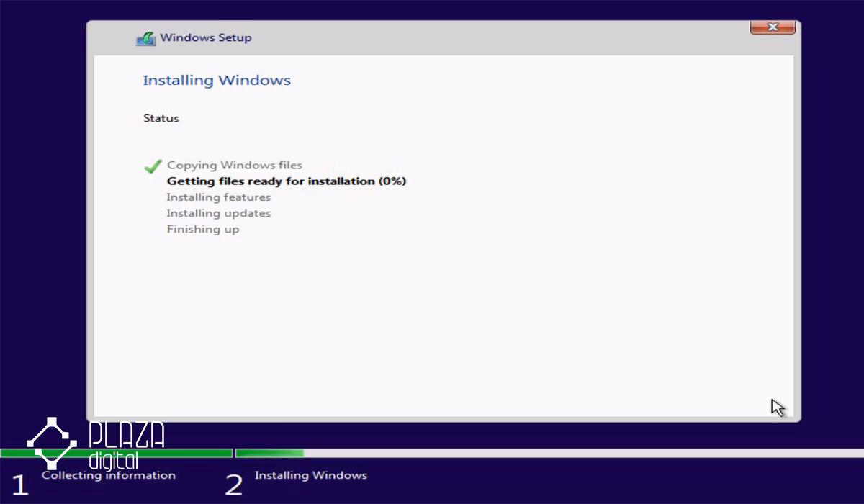The image size is (864, 504).
Task: Click the 'Finishing up' status line
Action: 203,229
